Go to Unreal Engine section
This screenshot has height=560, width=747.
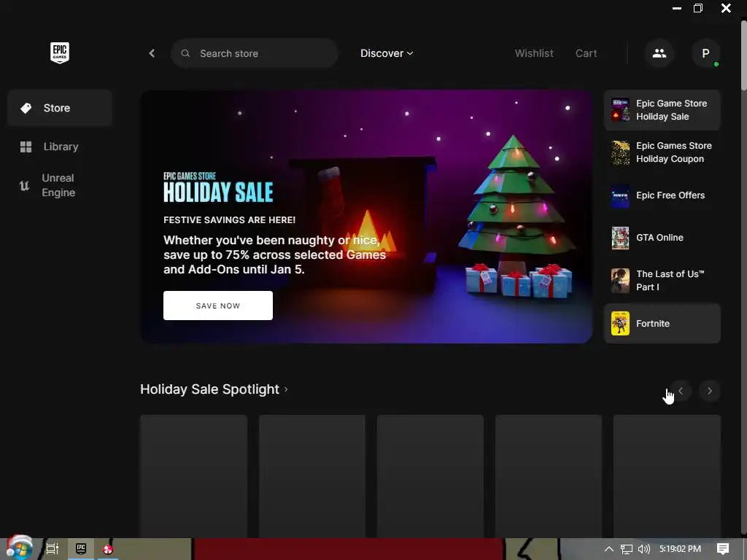click(x=60, y=185)
